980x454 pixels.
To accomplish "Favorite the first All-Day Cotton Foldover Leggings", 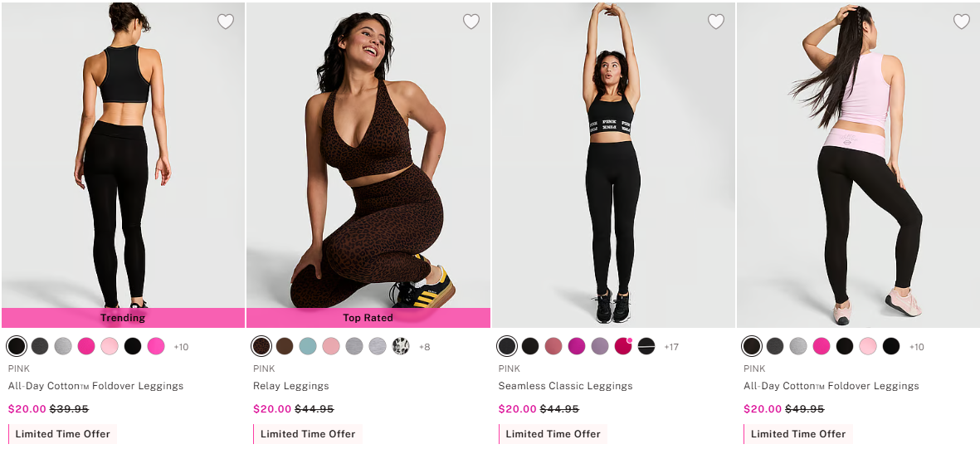I will (x=226, y=22).
